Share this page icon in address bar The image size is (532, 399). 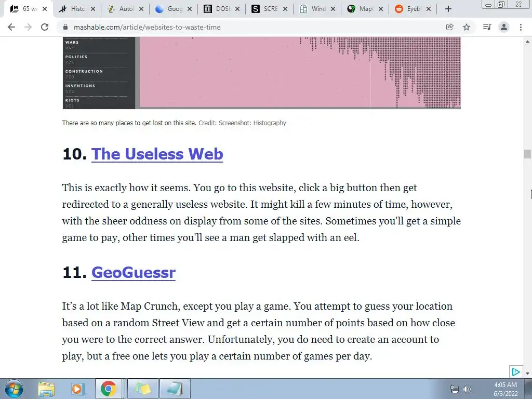click(x=450, y=27)
